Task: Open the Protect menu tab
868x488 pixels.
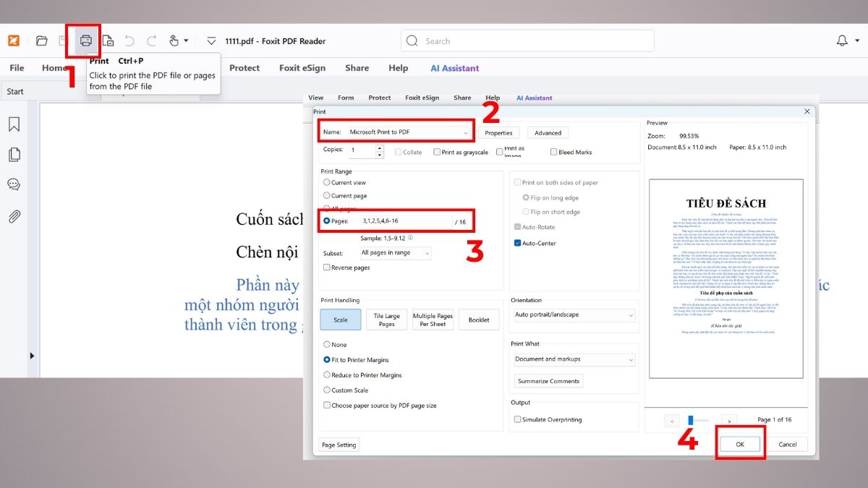Action: pyautogui.click(x=244, y=67)
